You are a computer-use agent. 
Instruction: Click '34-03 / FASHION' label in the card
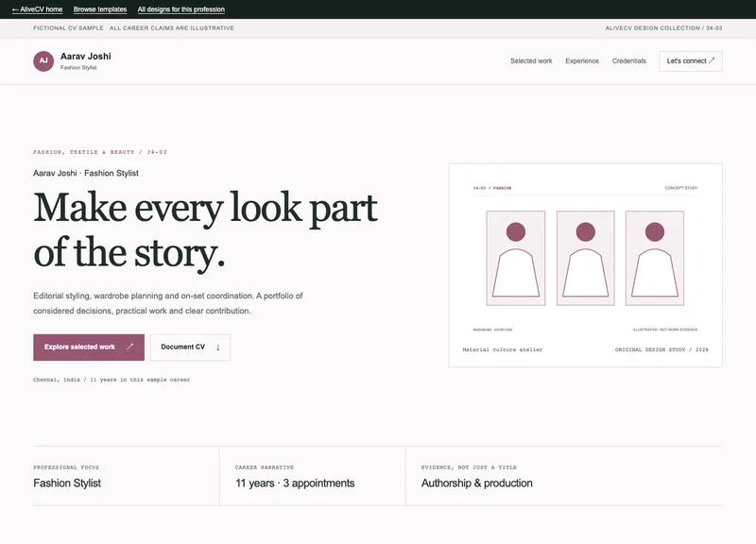tap(491, 188)
